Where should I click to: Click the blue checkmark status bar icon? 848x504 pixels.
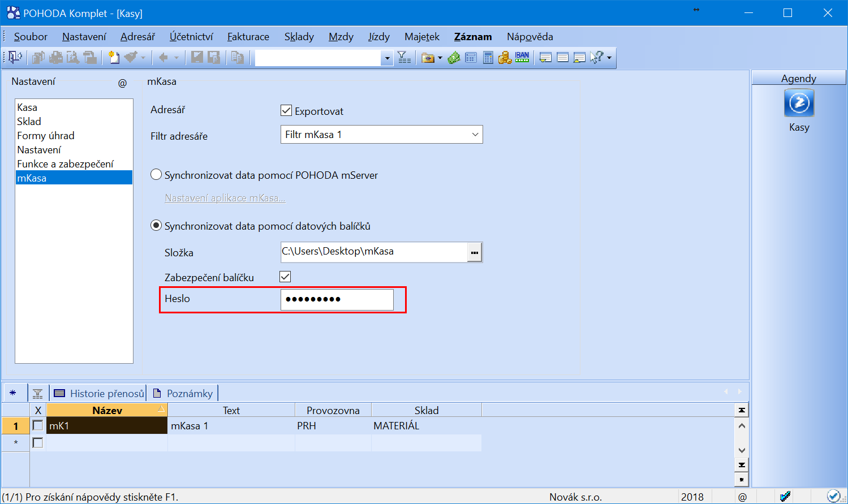(x=833, y=496)
